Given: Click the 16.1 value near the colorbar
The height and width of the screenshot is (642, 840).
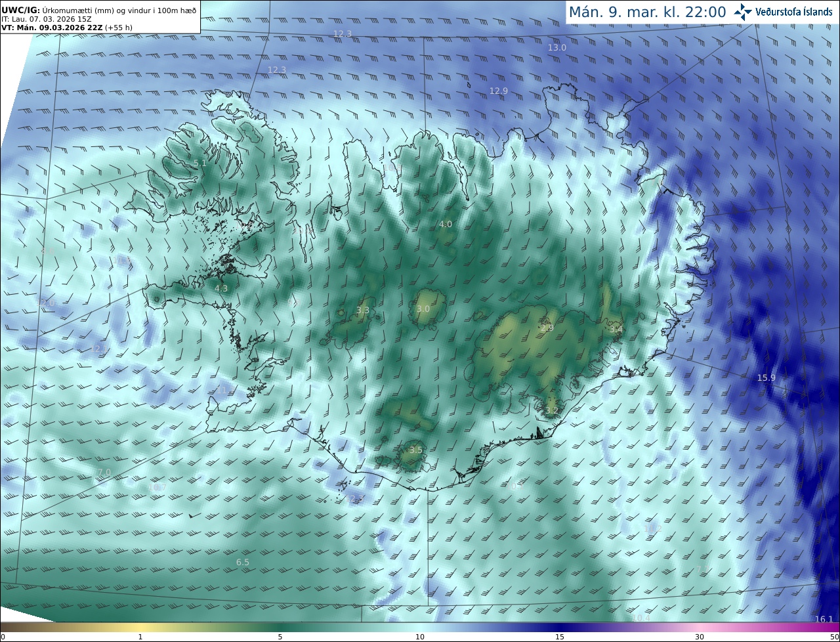Looking at the screenshot, I should (824, 619).
